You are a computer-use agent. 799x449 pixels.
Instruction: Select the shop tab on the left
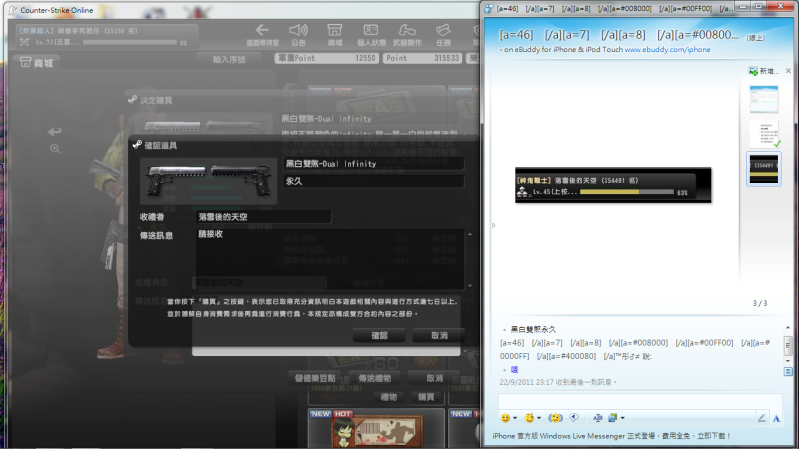(x=36, y=63)
